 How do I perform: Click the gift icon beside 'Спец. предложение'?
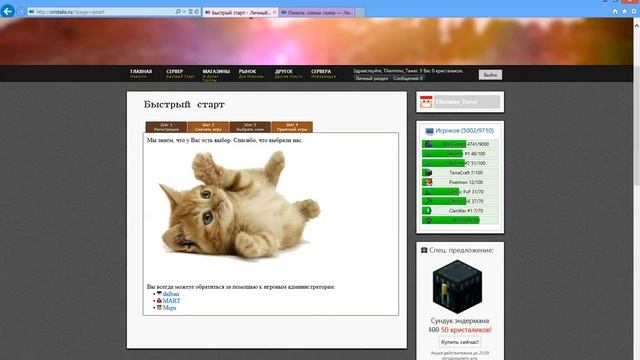pyautogui.click(x=424, y=250)
